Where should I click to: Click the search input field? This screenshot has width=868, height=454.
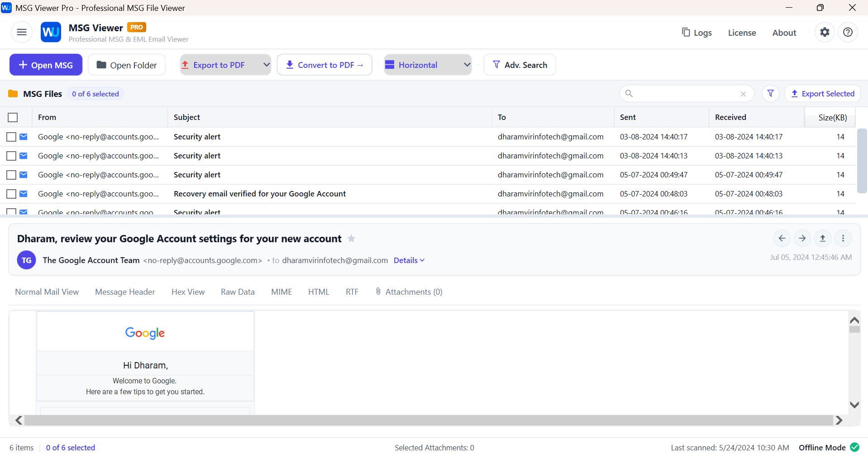click(x=686, y=94)
